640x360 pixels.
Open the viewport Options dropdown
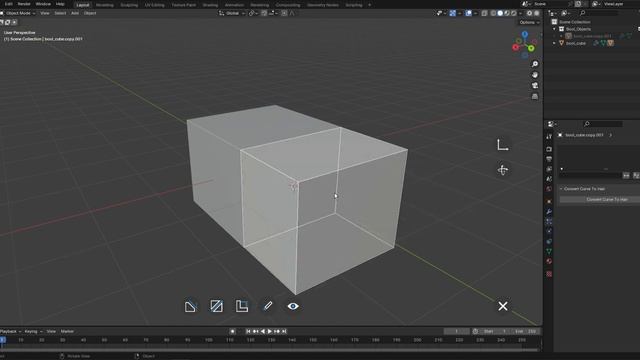529,22
